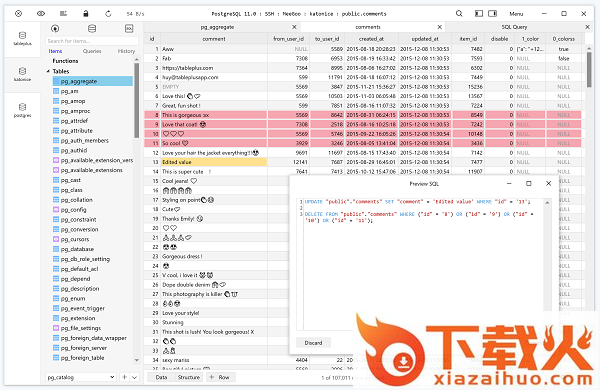Maximize the Preview SQL dialog
Screen dimensions: 600x390
tap(529, 184)
